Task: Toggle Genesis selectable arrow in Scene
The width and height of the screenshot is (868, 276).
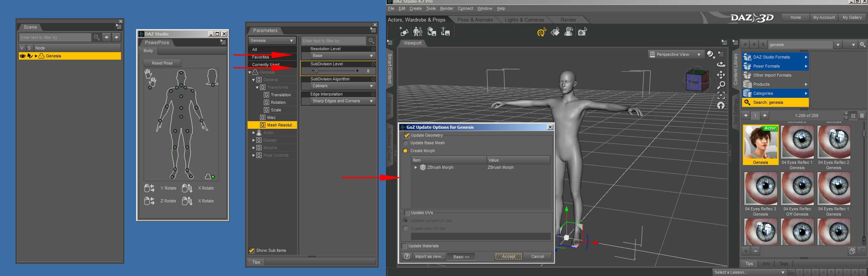Action: 30,56
